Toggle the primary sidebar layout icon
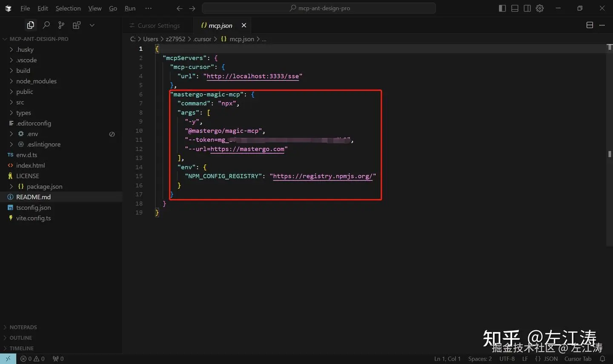The image size is (613, 364). 502,8
